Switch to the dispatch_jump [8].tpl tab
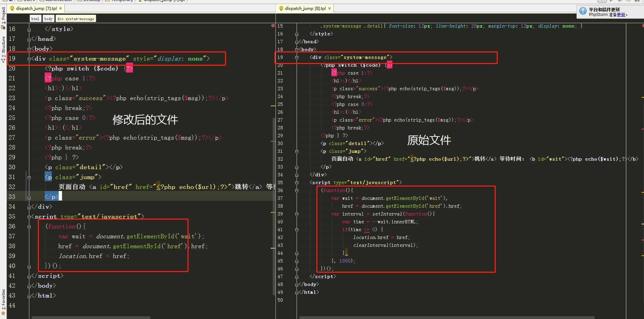 point(305,9)
